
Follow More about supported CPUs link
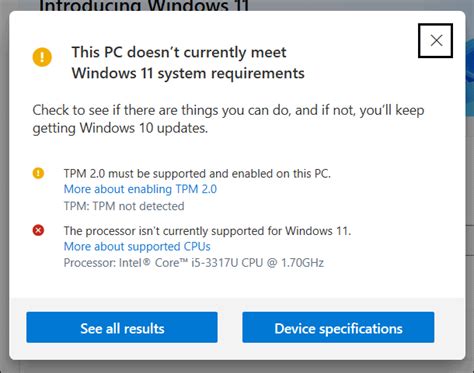[x=137, y=246]
